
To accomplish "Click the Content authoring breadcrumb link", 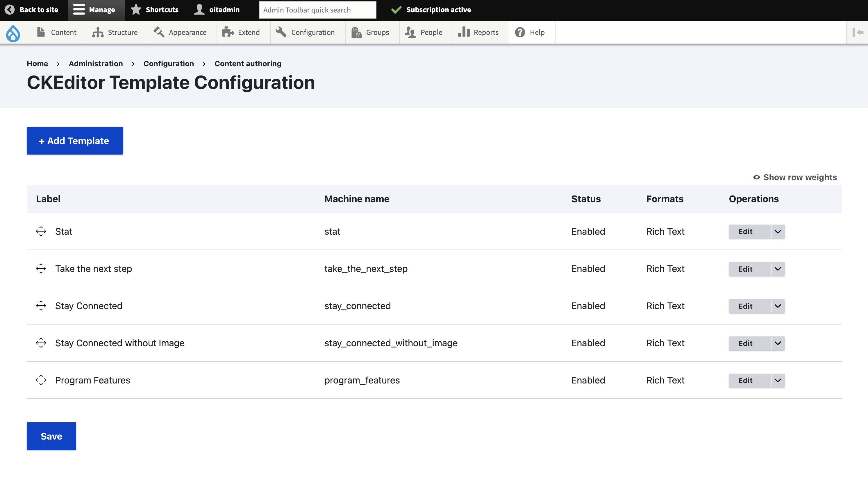I will click(x=248, y=64).
